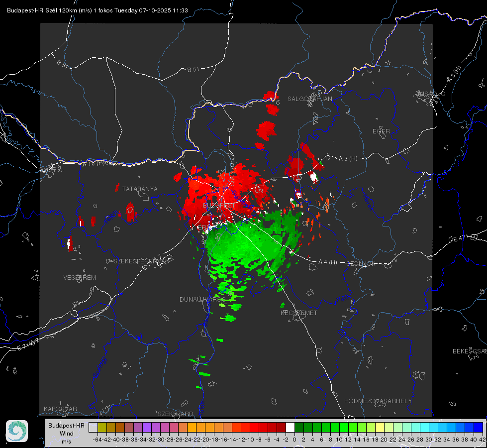Click the 'Budapest-HR Wind m/s' legend label
This screenshot has height=448, width=487.
[66, 433]
